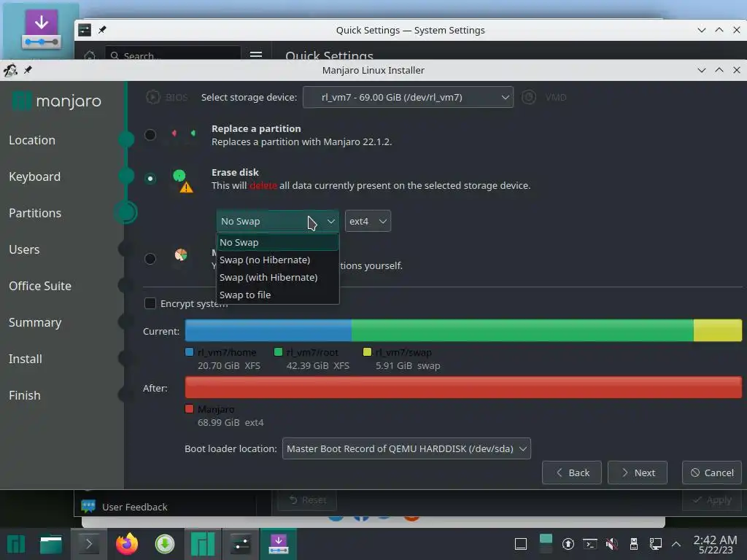This screenshot has height=560, width=747.
Task: Click the network tray icon
Action: pos(656,544)
